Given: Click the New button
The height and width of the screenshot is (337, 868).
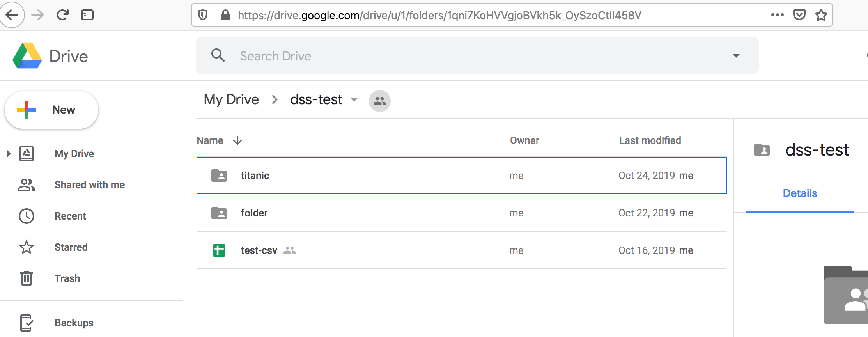Looking at the screenshot, I should coord(51,110).
